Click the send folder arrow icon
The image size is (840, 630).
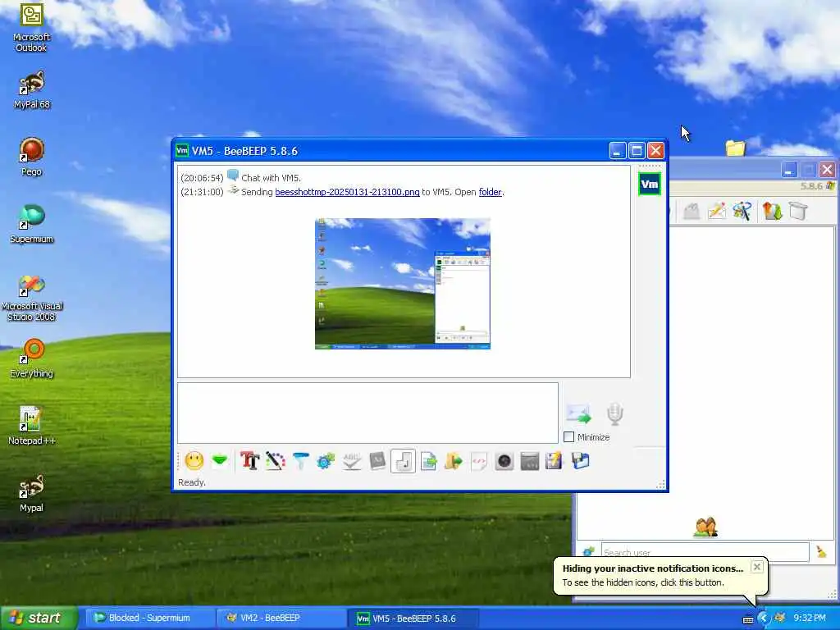453,461
